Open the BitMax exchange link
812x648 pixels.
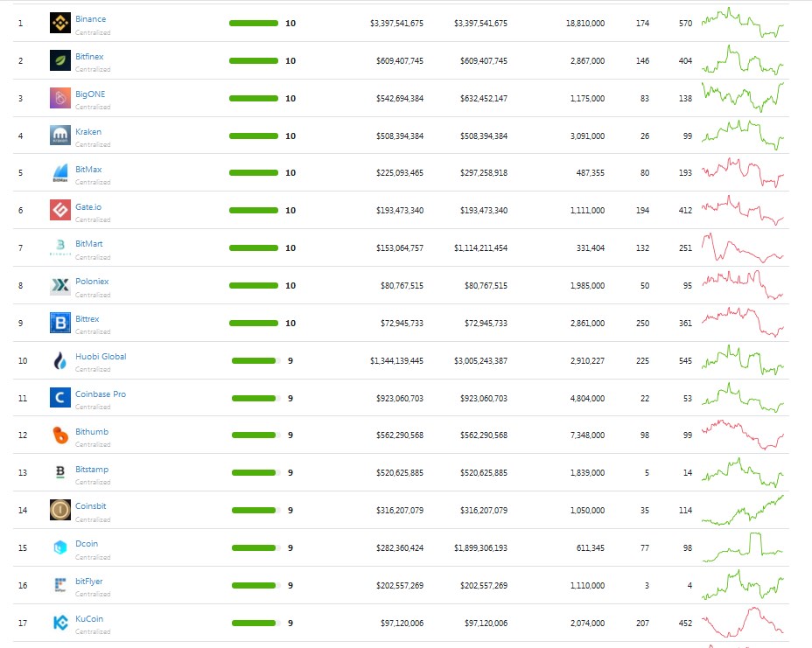88,170
